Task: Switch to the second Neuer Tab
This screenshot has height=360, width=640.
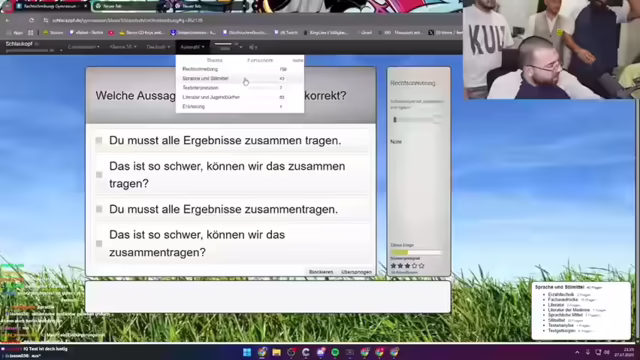Action: click(130, 6)
